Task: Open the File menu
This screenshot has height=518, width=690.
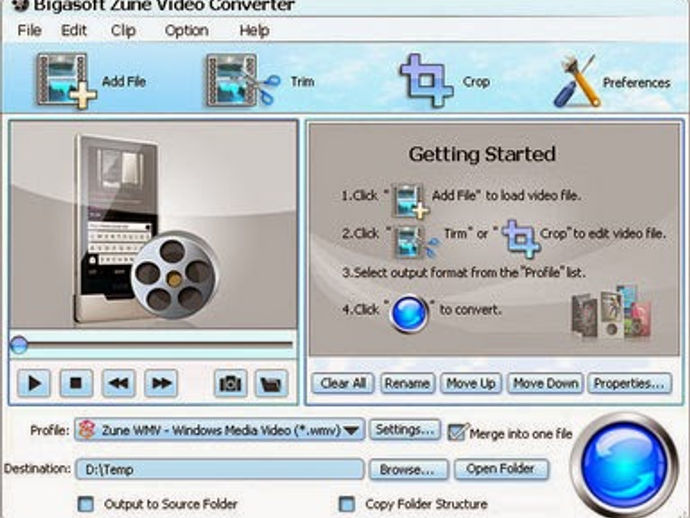Action: click(29, 30)
